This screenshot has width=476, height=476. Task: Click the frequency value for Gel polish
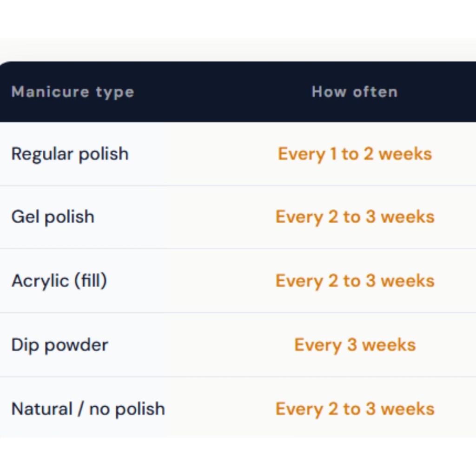pos(355,217)
